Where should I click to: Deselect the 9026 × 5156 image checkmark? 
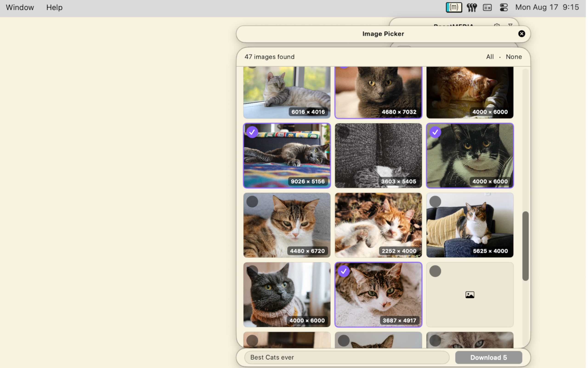(x=252, y=132)
